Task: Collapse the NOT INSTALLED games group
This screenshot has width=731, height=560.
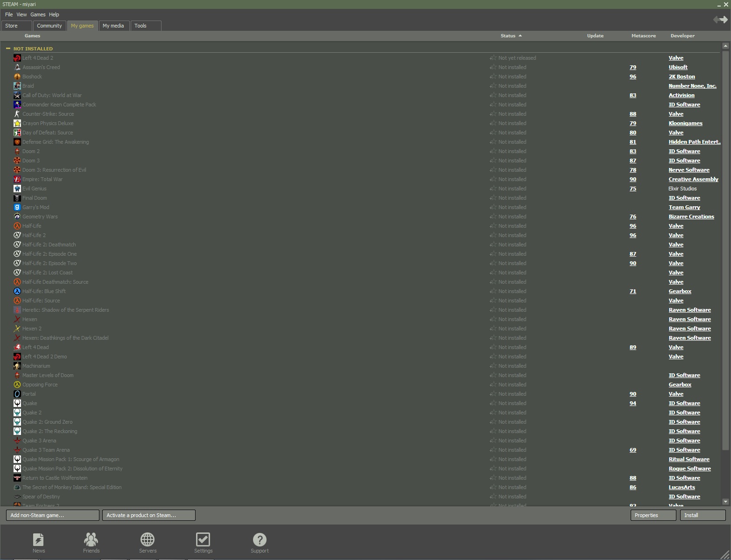Action: coord(8,49)
